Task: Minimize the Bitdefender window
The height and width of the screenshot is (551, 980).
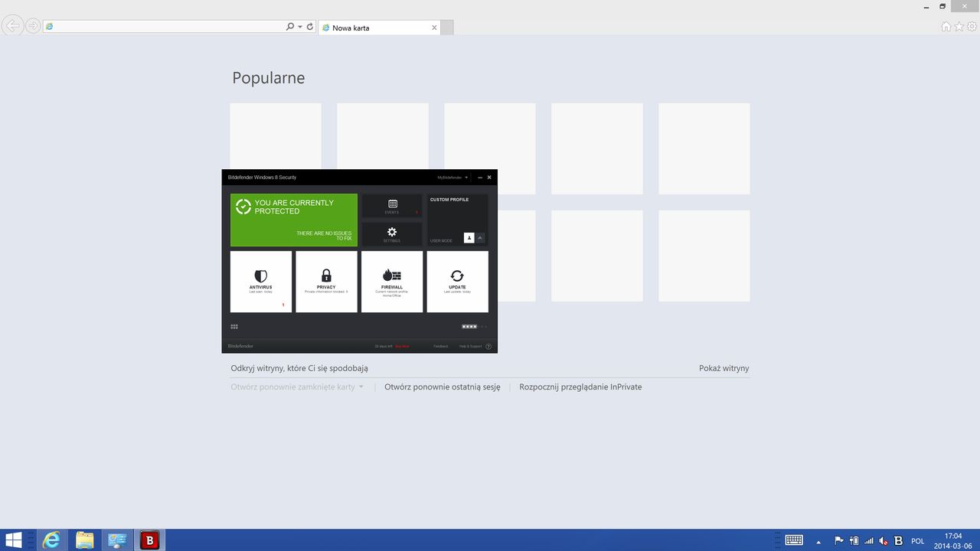Action: pos(480,178)
